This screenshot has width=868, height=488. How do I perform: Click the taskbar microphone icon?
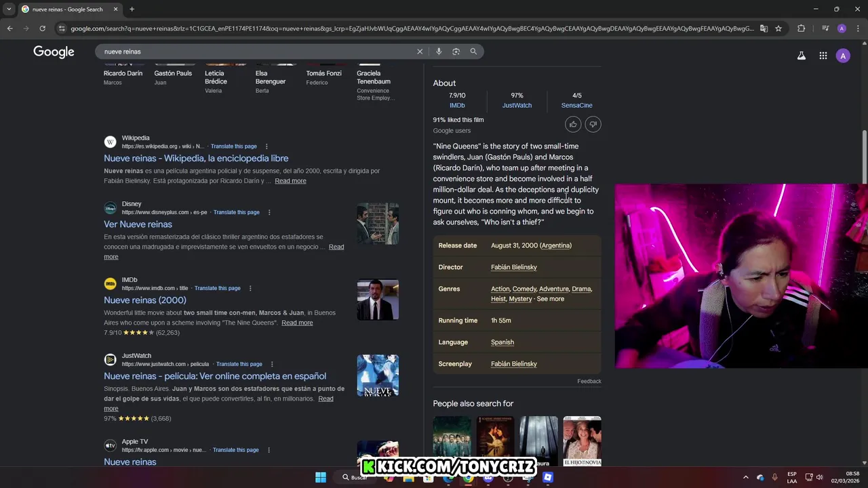(x=774, y=477)
